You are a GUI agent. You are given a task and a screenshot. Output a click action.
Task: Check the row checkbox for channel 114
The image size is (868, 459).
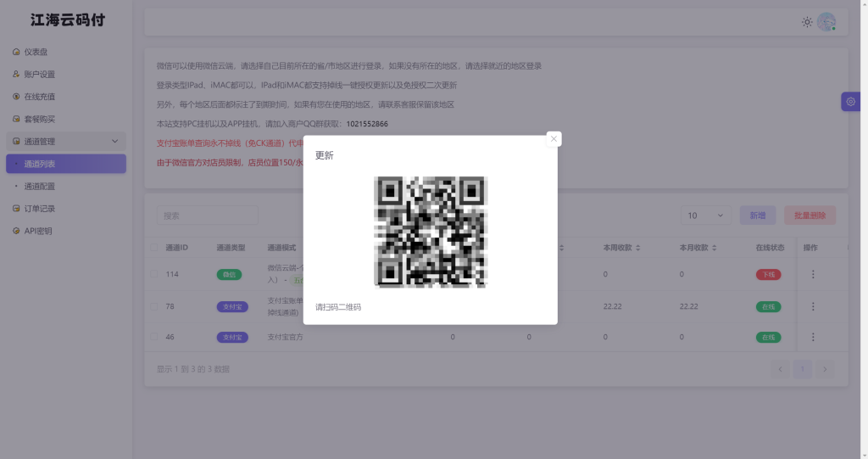coord(154,274)
